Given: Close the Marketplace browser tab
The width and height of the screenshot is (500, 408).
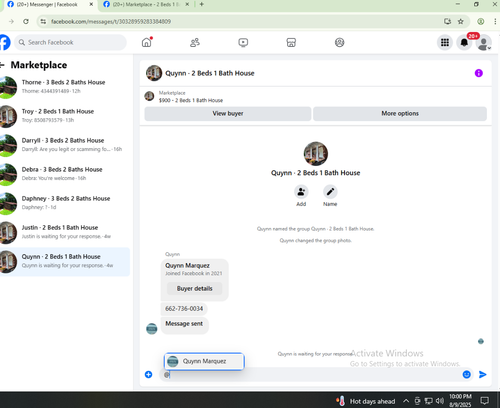Looking at the screenshot, I should click(187, 4).
